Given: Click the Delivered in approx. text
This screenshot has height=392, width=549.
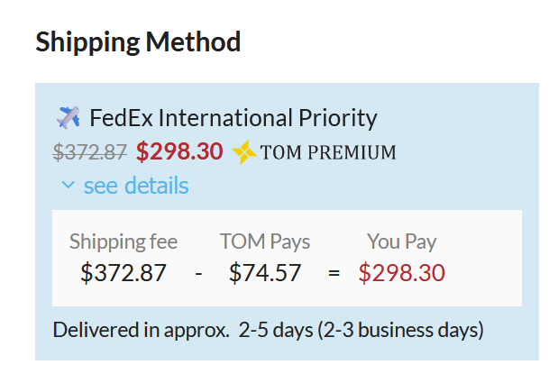Looking at the screenshot, I should [x=142, y=330].
